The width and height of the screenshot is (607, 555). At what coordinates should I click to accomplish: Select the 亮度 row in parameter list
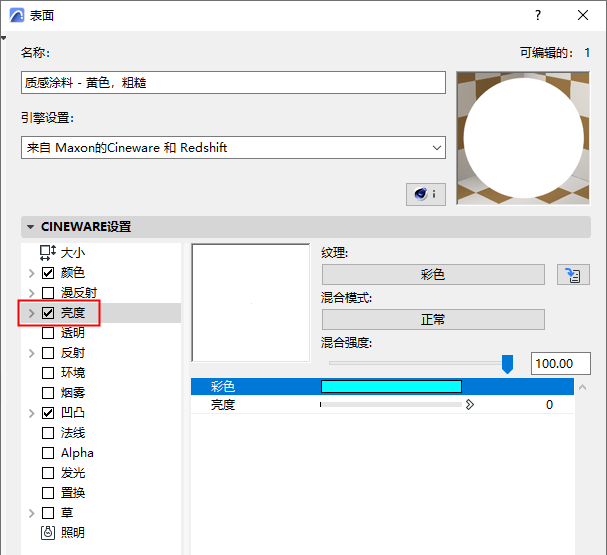(x=382, y=405)
